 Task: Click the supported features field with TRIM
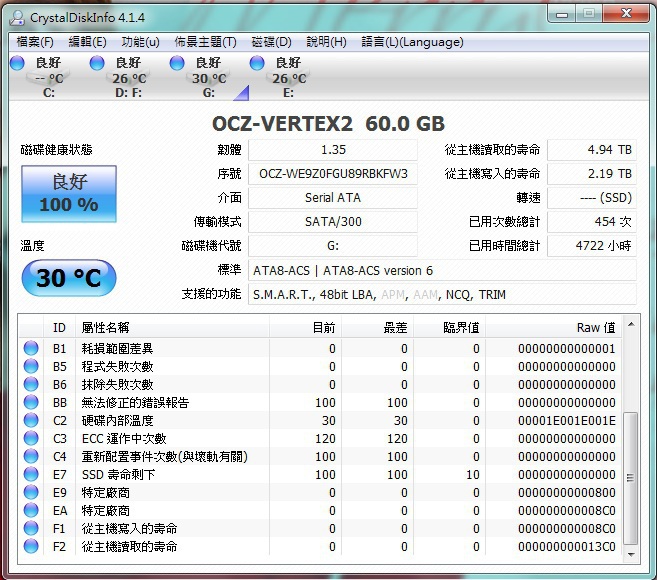tap(442, 294)
